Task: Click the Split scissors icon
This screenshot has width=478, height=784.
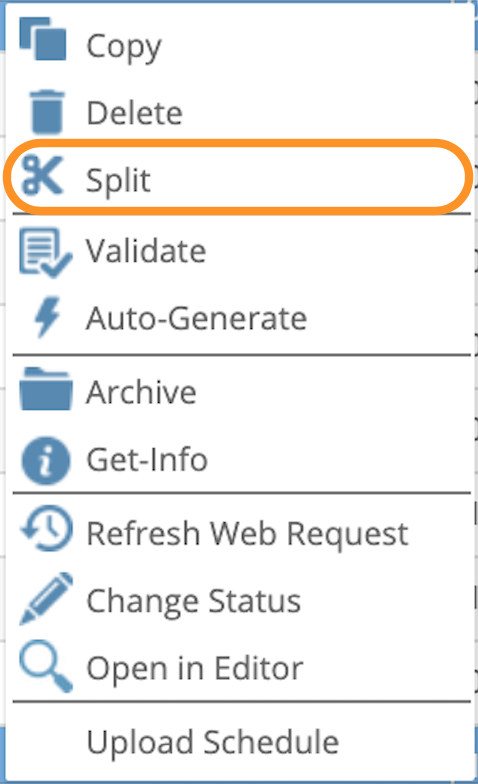Action: (x=43, y=175)
